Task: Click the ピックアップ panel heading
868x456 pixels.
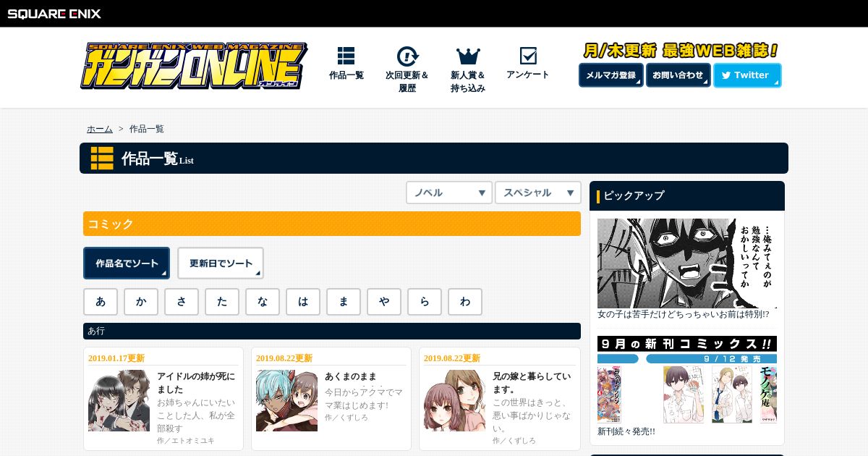Action: pyautogui.click(x=687, y=195)
